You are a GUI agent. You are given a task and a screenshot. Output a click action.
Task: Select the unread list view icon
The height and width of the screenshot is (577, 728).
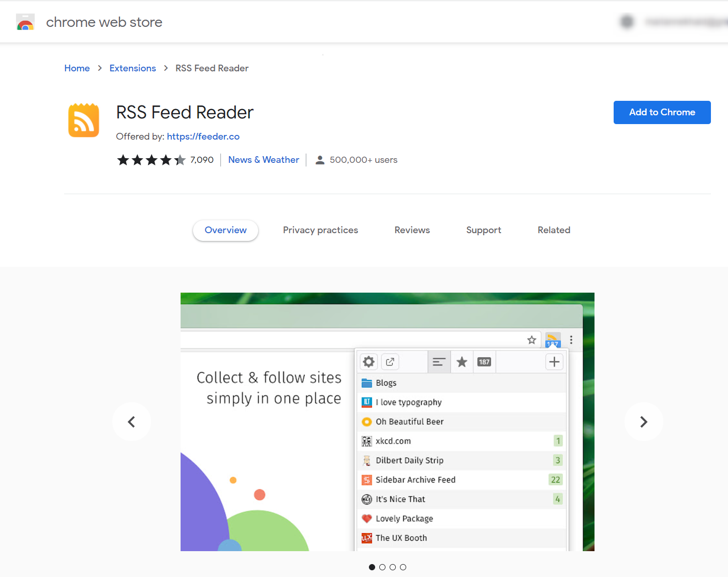point(439,361)
